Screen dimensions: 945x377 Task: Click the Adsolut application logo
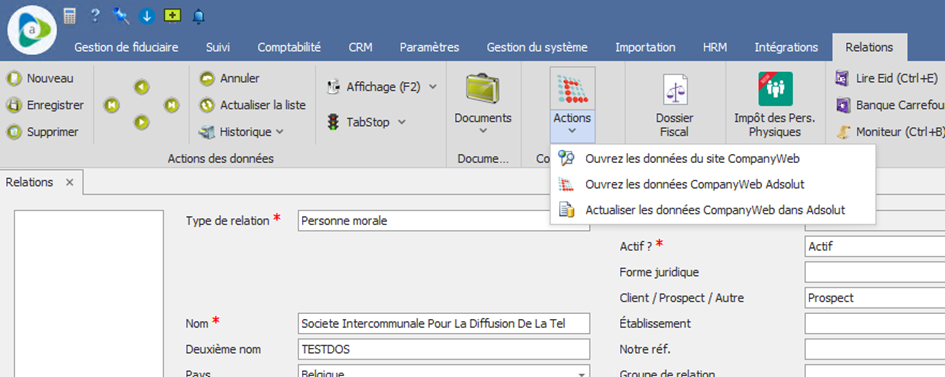point(33,30)
